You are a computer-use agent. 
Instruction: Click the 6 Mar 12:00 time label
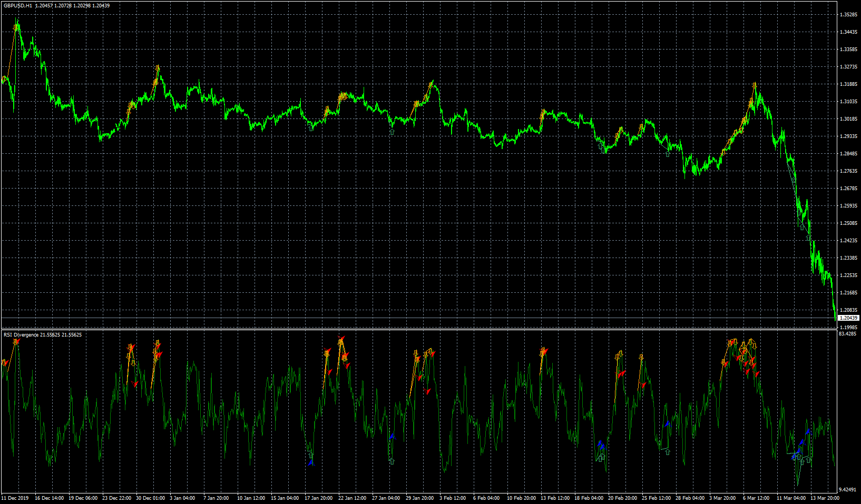756,498
